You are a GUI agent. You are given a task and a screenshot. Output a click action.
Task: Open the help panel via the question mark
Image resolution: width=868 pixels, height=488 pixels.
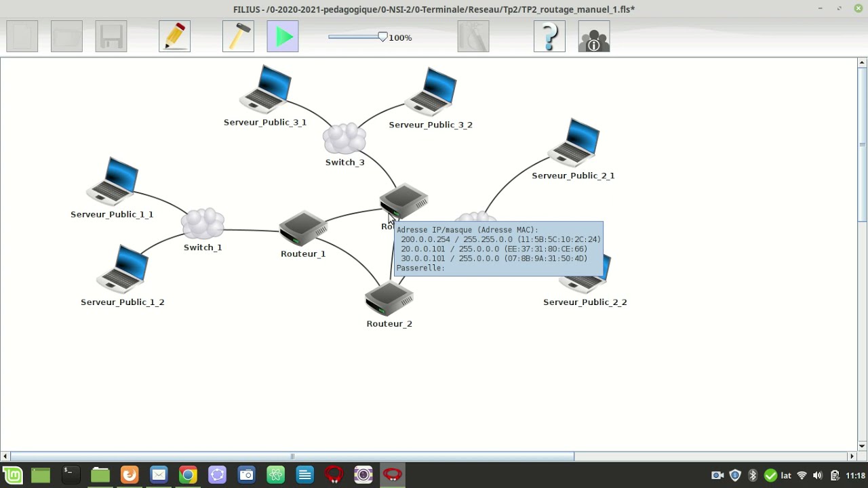[549, 37]
